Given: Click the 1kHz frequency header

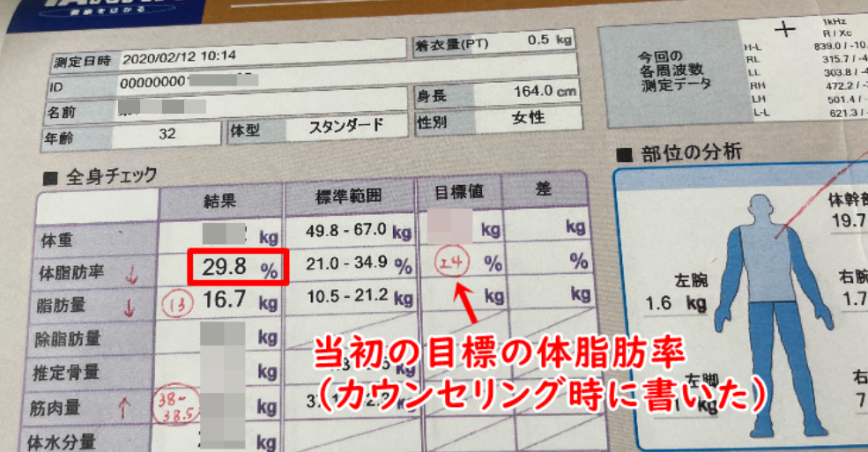Looking at the screenshot, I should [834, 22].
